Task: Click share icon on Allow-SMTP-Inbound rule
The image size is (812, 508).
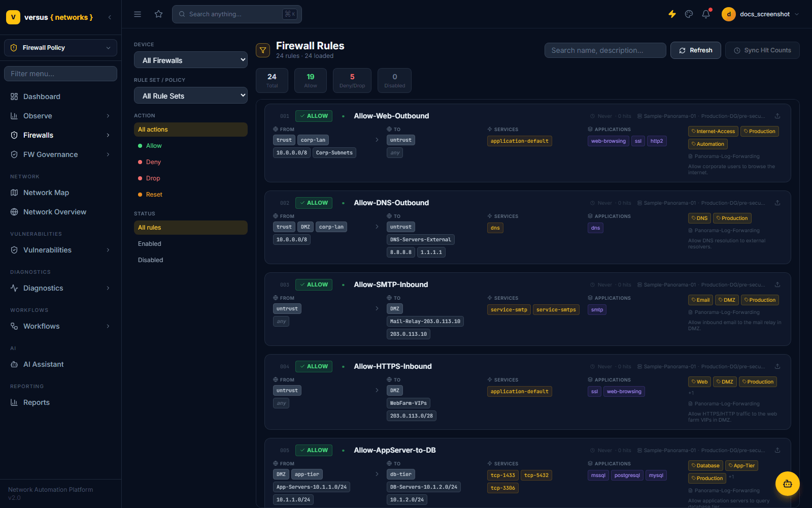Action: tap(777, 284)
